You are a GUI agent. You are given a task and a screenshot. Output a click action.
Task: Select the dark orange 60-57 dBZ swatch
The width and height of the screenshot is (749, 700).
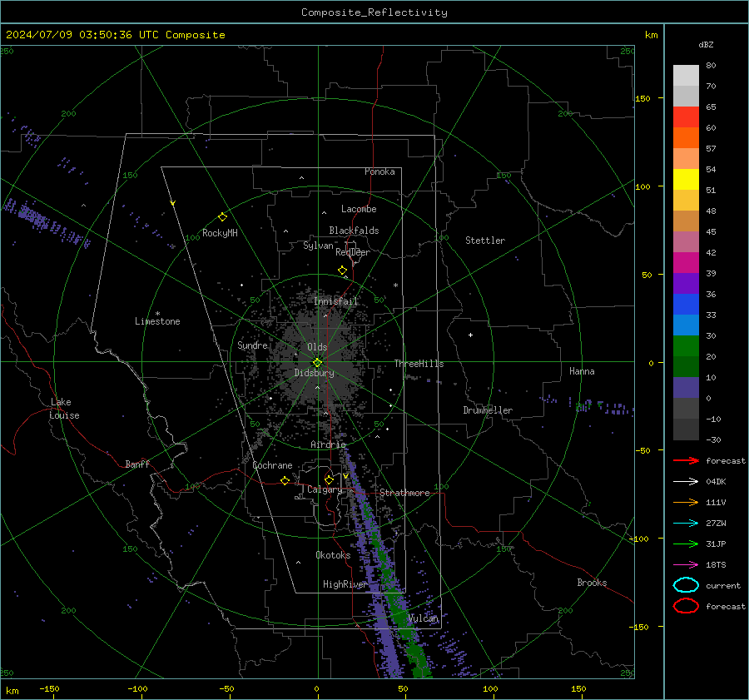pos(686,138)
